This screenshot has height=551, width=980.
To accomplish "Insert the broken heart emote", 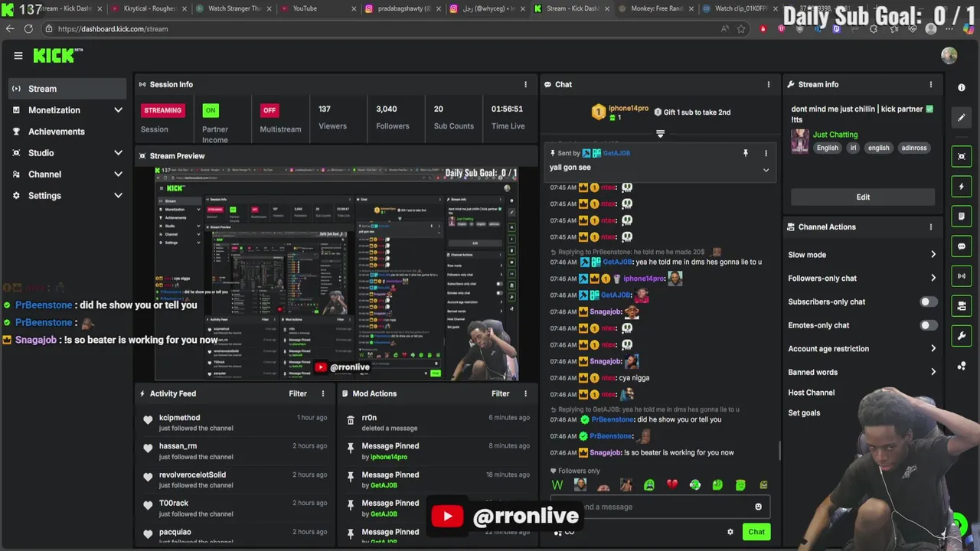I will pyautogui.click(x=672, y=484).
